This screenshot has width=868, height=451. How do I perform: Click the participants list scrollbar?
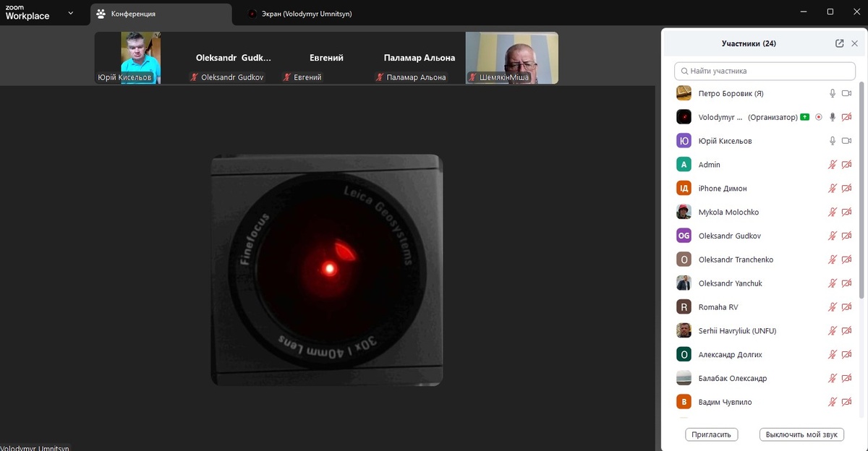861,189
